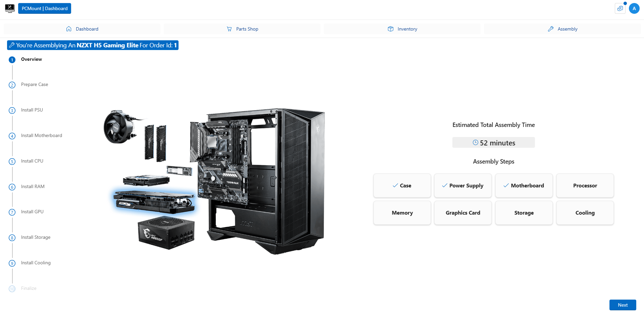This screenshot has height=313, width=644.
Task: Select step 4 circle in stepper
Action: click(12, 136)
